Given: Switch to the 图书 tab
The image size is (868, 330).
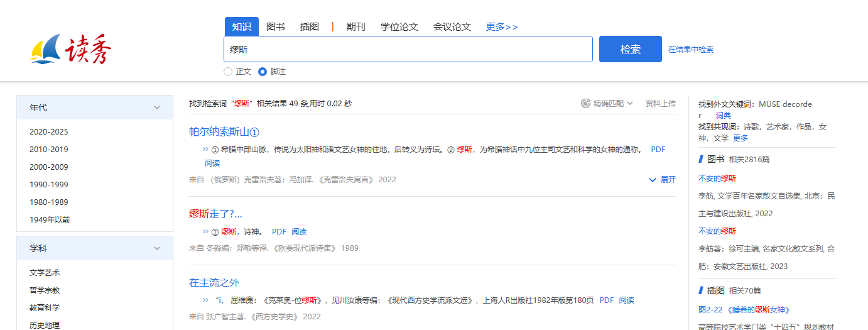Looking at the screenshot, I should (x=276, y=26).
